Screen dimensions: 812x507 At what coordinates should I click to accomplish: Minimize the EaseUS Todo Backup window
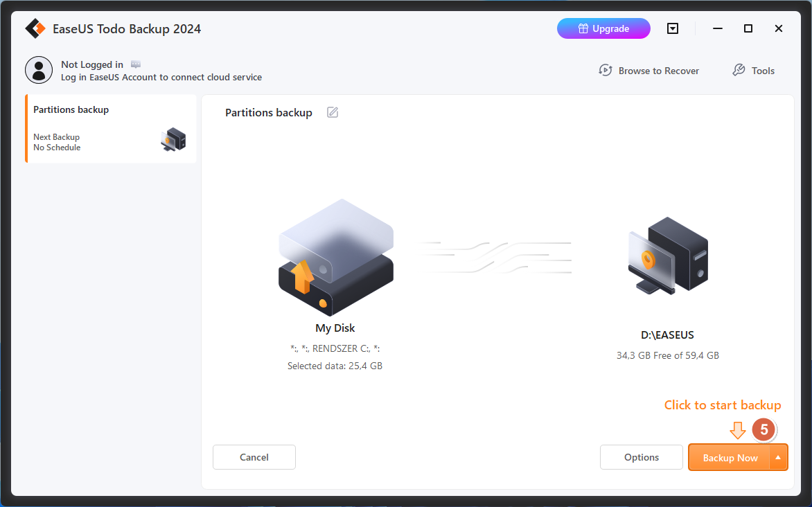point(718,28)
